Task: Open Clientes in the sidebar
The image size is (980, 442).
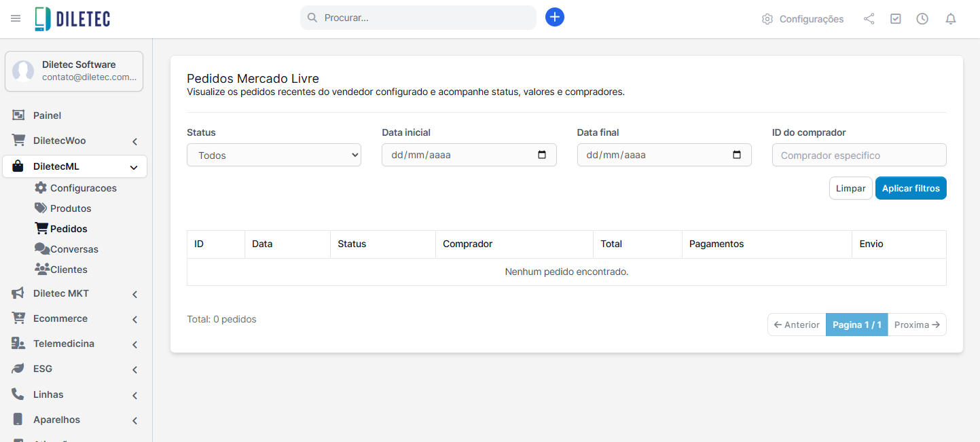Action: (x=68, y=270)
